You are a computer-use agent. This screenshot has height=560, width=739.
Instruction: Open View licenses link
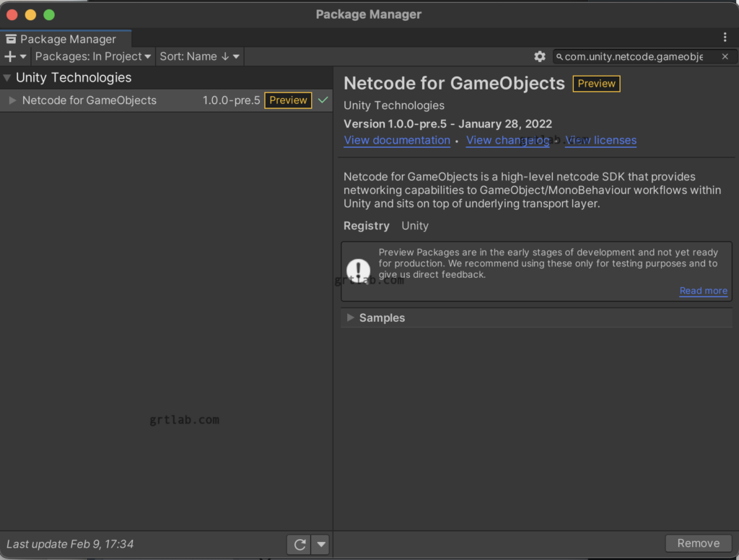pos(600,140)
